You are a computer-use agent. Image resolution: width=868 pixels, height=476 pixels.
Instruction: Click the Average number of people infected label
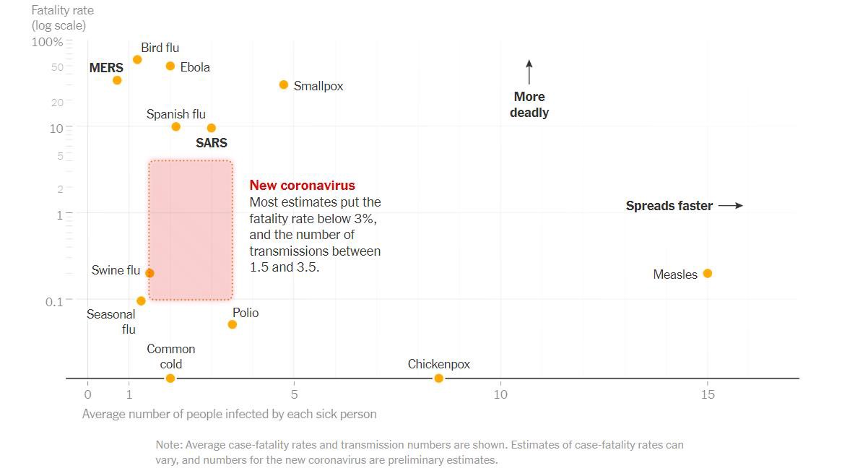coord(229,414)
